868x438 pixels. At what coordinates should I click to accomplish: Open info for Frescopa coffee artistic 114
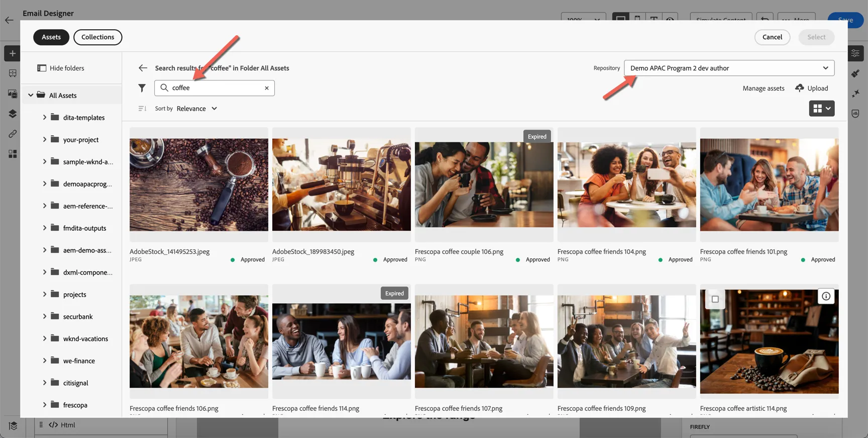826,296
